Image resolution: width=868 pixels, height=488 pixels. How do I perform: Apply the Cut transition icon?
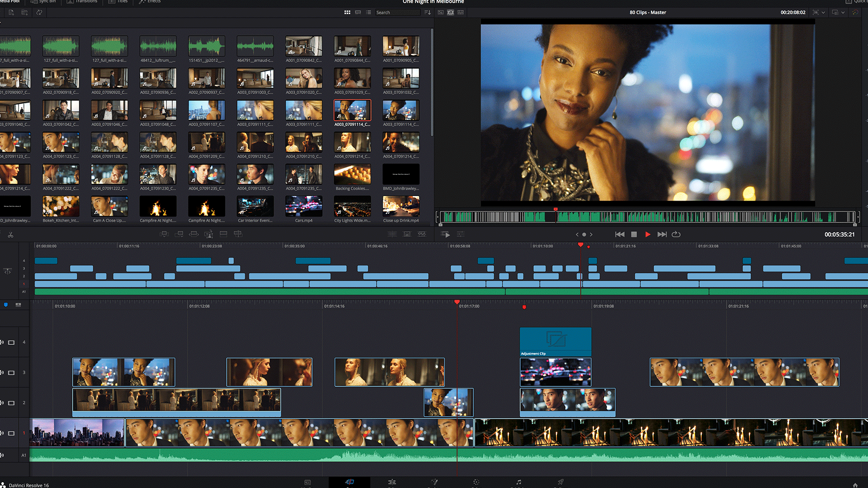[392, 234]
